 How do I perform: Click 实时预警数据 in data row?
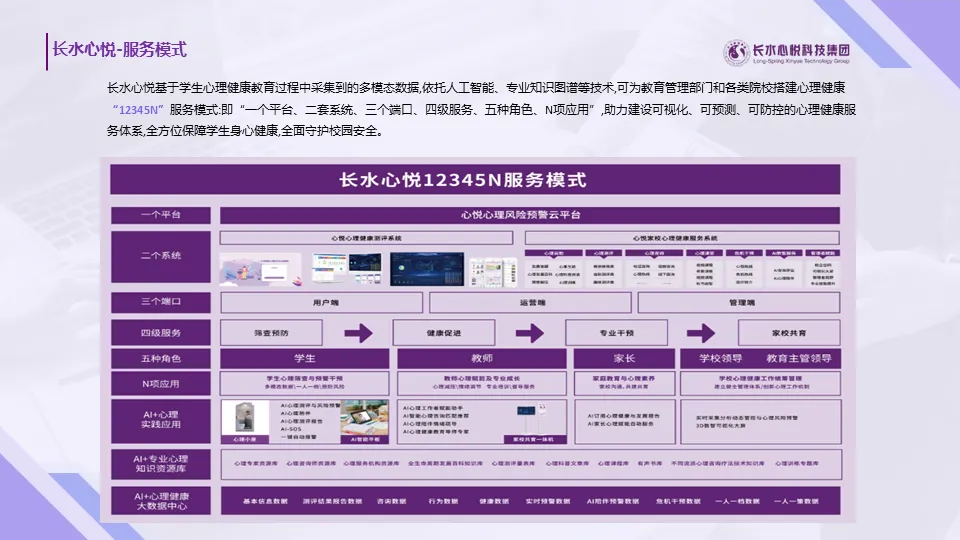547,501
